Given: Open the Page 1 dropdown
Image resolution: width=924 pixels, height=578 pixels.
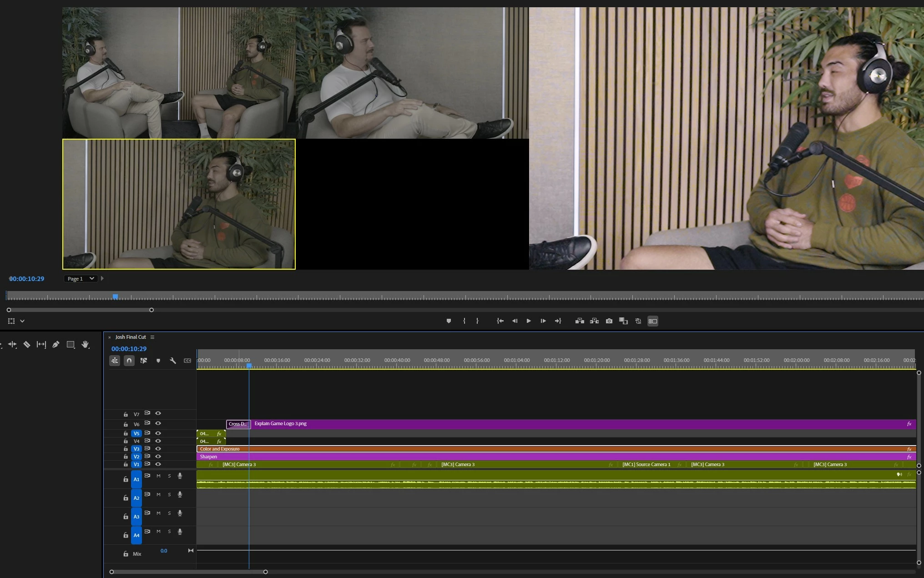Looking at the screenshot, I should point(81,279).
